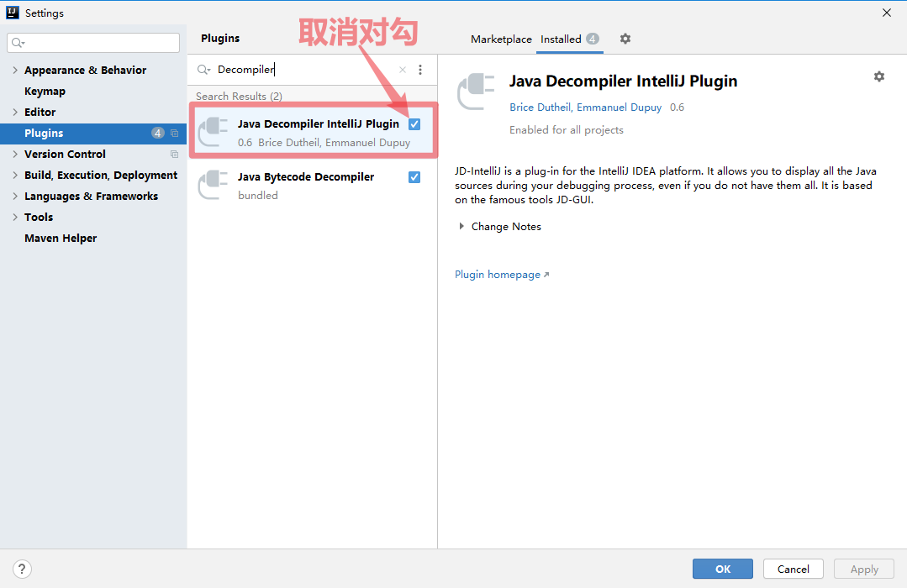
Task: Click the 'Enabled for all projects' text
Action: pyautogui.click(x=567, y=130)
